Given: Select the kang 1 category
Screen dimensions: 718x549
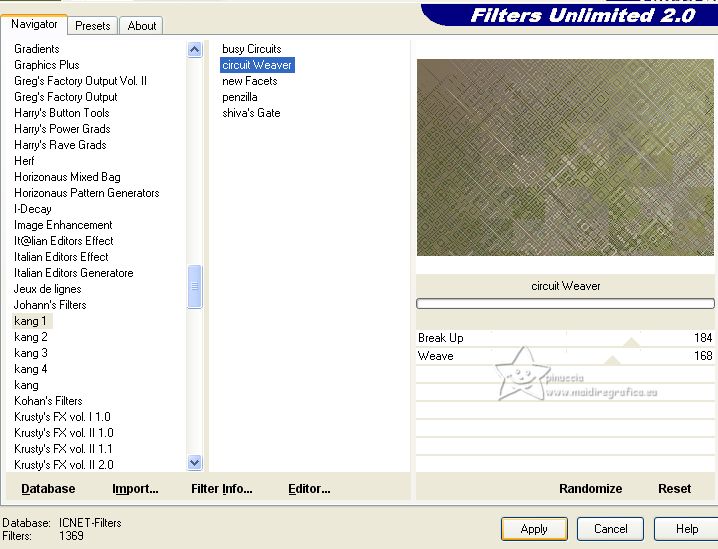Looking at the screenshot, I should tap(30, 321).
